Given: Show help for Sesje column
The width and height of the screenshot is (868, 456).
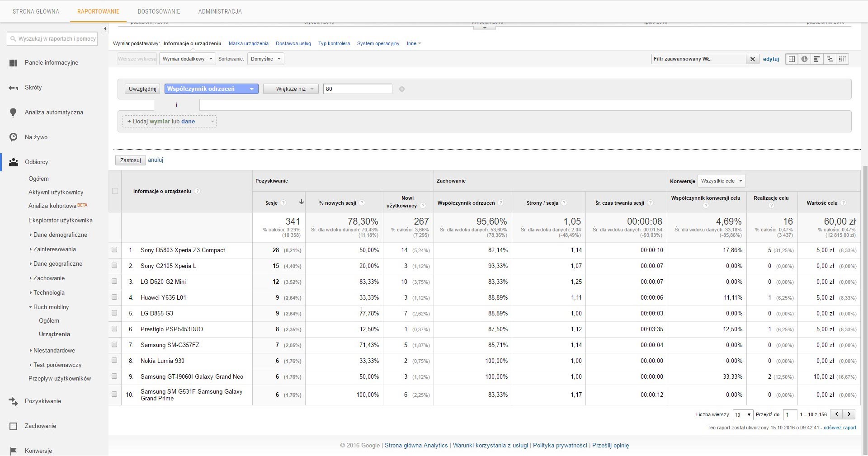Looking at the screenshot, I should pyautogui.click(x=283, y=203).
